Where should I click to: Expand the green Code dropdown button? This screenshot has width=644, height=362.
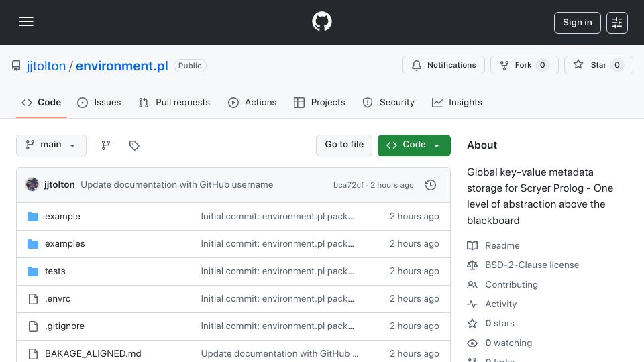click(414, 145)
